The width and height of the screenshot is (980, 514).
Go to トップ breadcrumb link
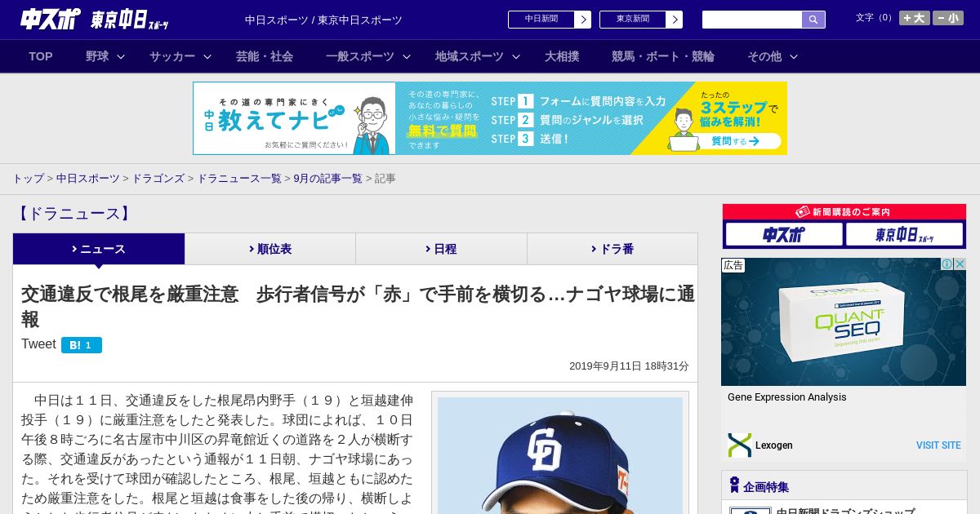pos(28,178)
